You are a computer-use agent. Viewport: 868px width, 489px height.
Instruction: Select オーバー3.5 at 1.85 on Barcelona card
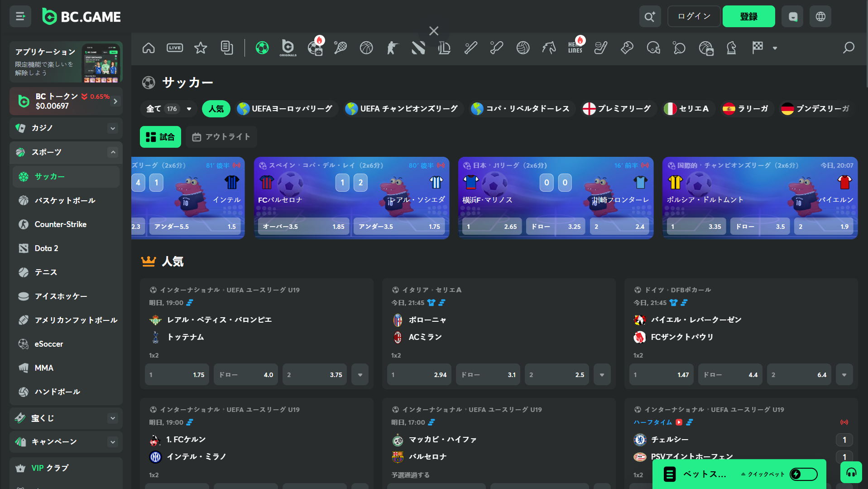tap(303, 227)
